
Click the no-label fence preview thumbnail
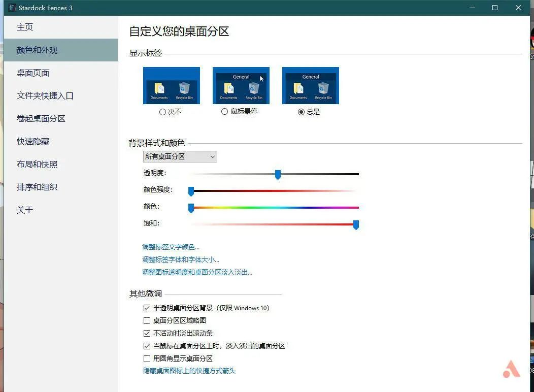[x=171, y=85]
